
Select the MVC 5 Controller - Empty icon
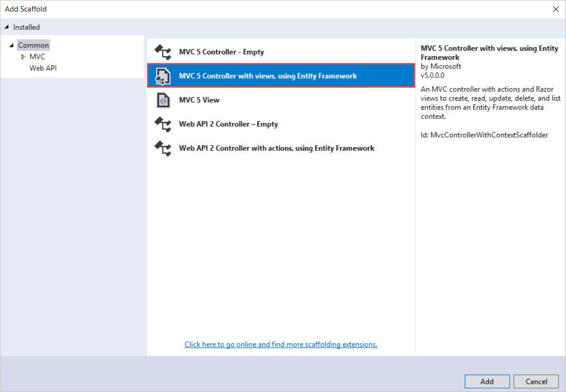pyautogui.click(x=162, y=52)
